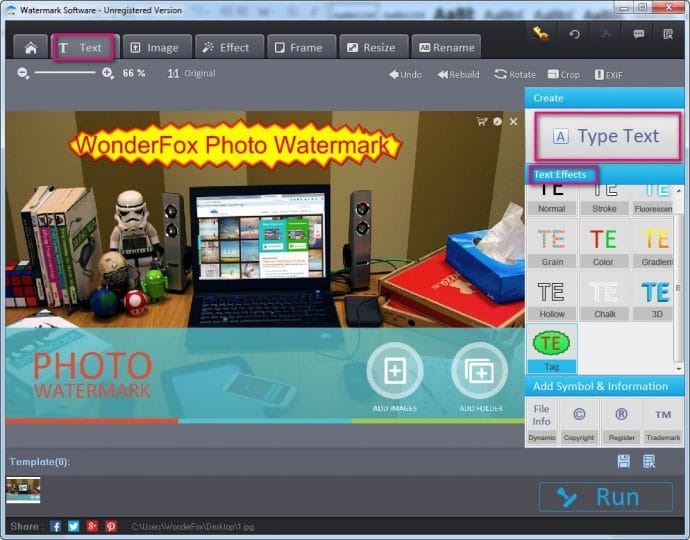Insert the Trademark symbol
This screenshot has width=690, height=540.
click(x=661, y=421)
